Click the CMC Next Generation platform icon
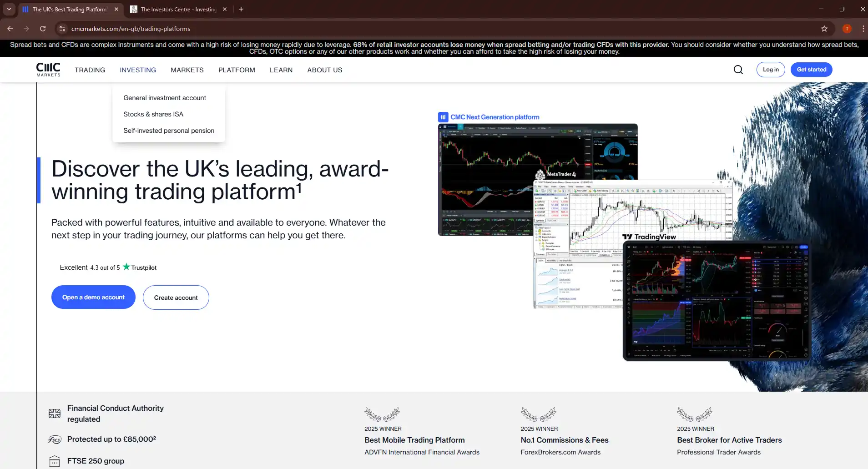The width and height of the screenshot is (868, 469). [443, 117]
